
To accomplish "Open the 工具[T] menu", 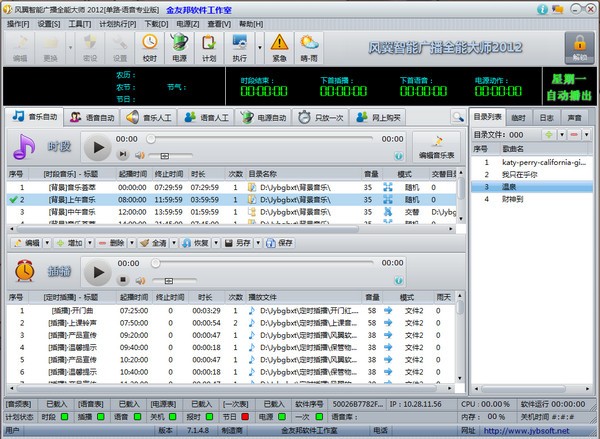I will [x=80, y=24].
